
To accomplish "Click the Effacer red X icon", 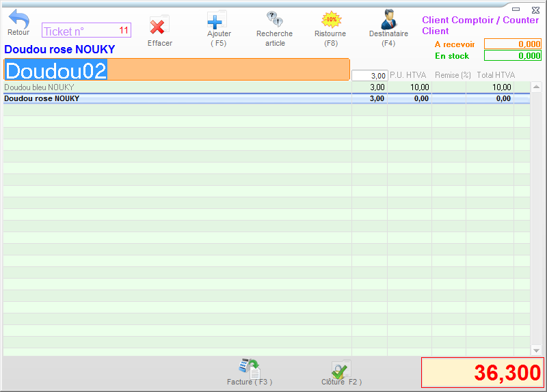I will (x=159, y=27).
